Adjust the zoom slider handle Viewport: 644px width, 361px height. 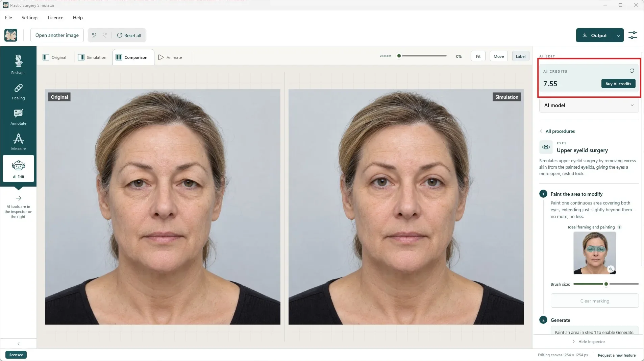[399, 56]
